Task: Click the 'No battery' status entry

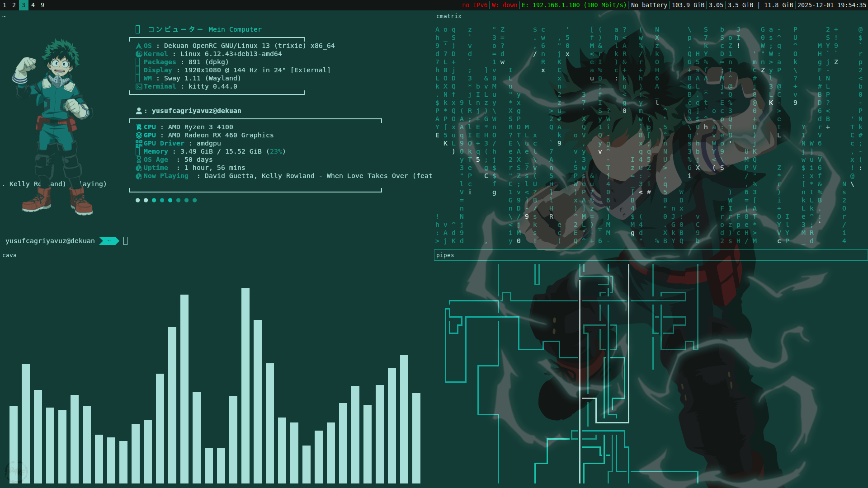Action: (x=649, y=5)
